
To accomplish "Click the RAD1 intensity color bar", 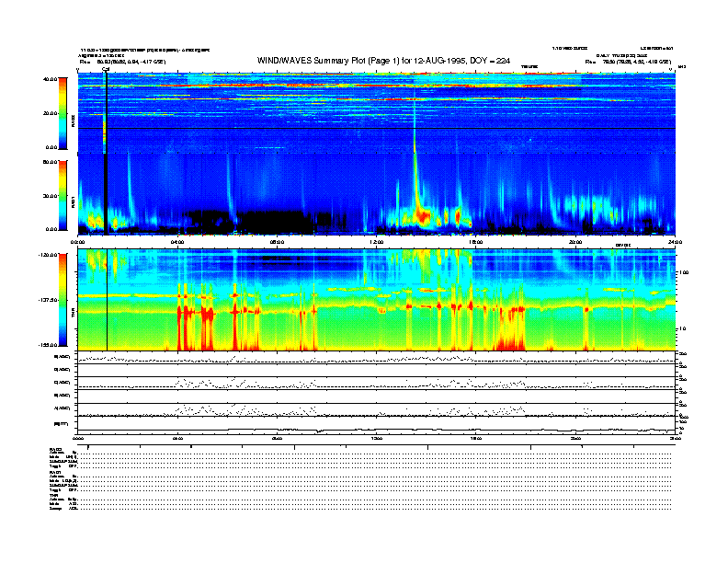I will (x=63, y=195).
